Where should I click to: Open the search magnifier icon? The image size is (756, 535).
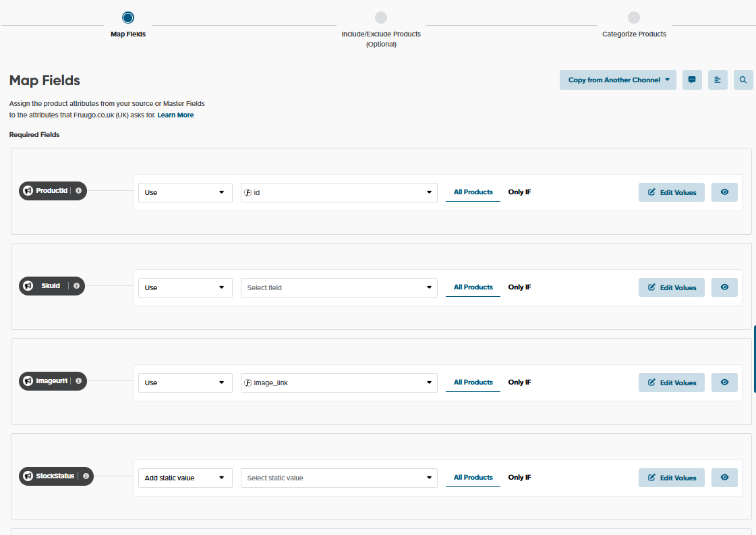[743, 80]
